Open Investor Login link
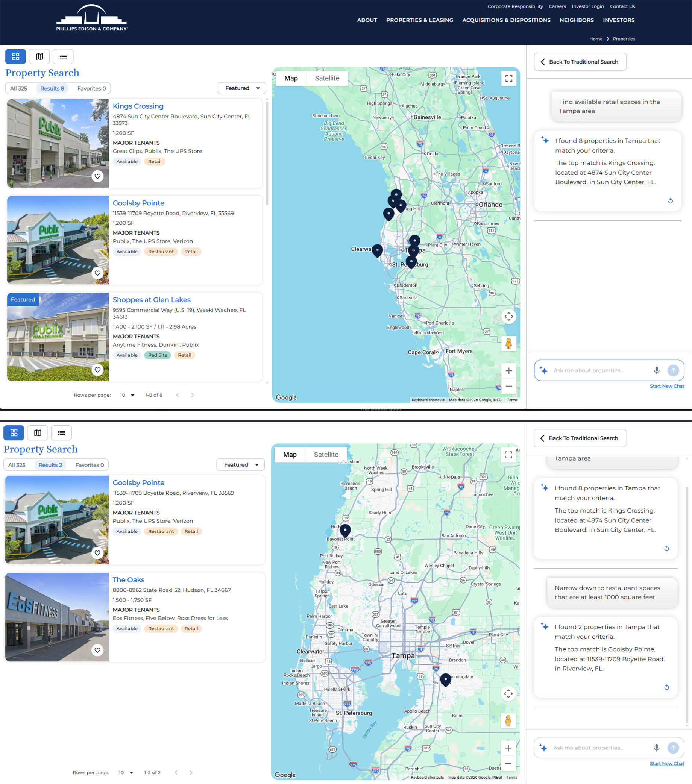This screenshot has height=784, width=692. (x=588, y=6)
